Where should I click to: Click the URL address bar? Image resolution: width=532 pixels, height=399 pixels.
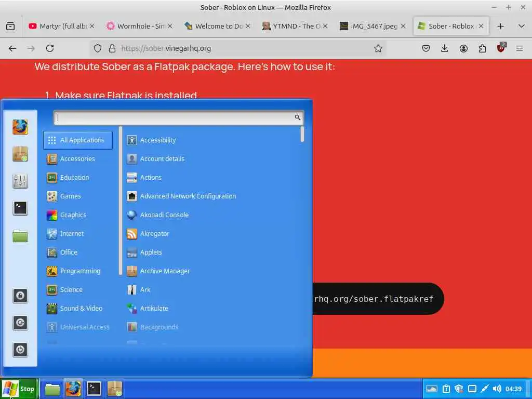[237, 48]
